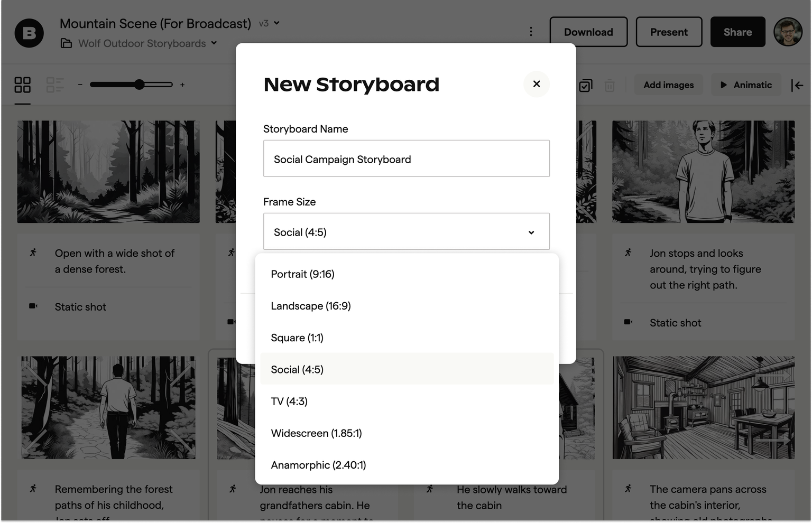Select Portrait (9:16) frame size
Image resolution: width=812 pixels, height=523 pixels.
(x=302, y=274)
